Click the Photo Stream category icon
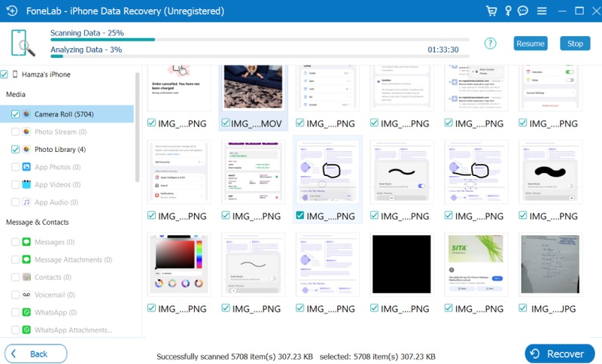The image size is (602, 364). tap(26, 132)
